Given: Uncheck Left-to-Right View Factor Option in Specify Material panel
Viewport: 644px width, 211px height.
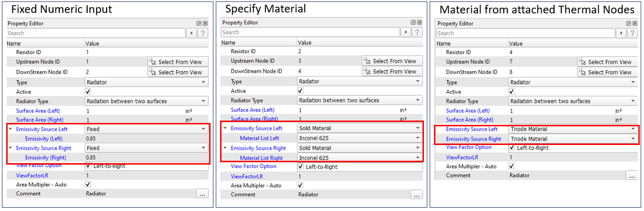Looking at the screenshot, I should pos(300,167).
